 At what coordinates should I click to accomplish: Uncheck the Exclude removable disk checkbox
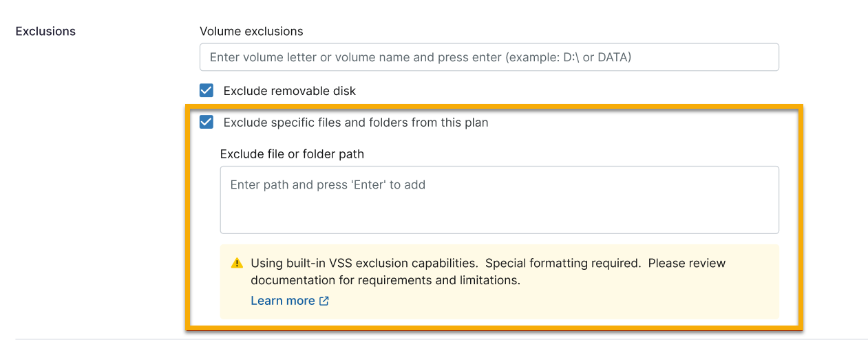pyautogui.click(x=206, y=91)
